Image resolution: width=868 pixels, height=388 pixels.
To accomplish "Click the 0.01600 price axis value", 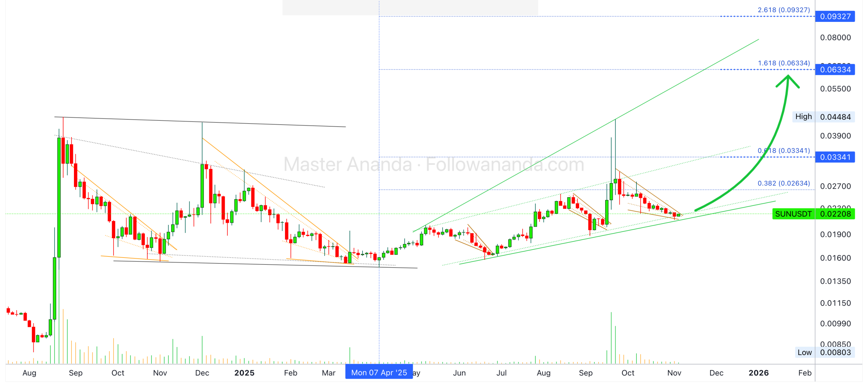I will (x=835, y=258).
